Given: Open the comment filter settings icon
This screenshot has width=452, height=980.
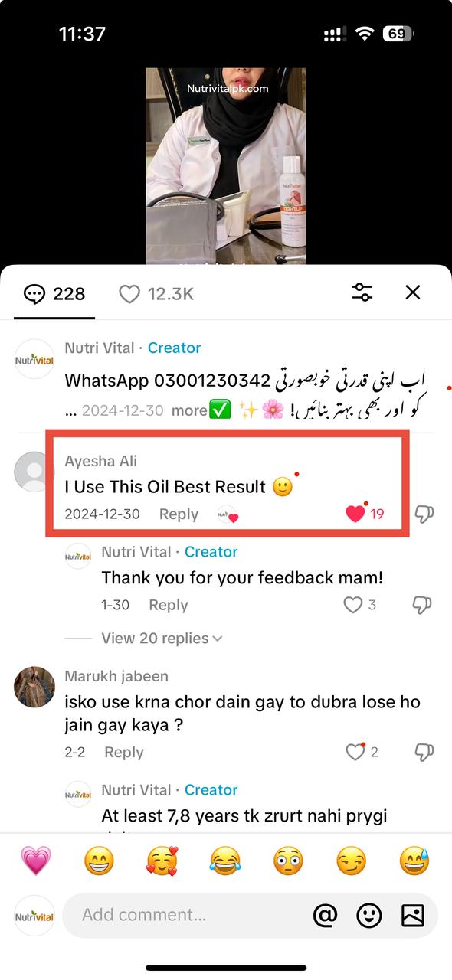Looking at the screenshot, I should 362,292.
